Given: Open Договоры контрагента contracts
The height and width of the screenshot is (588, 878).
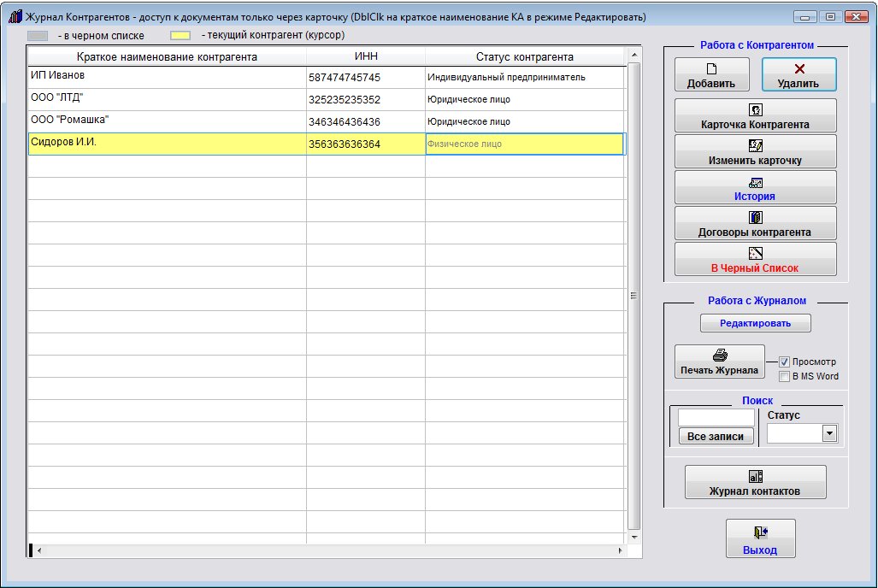Looking at the screenshot, I should pyautogui.click(x=755, y=224).
